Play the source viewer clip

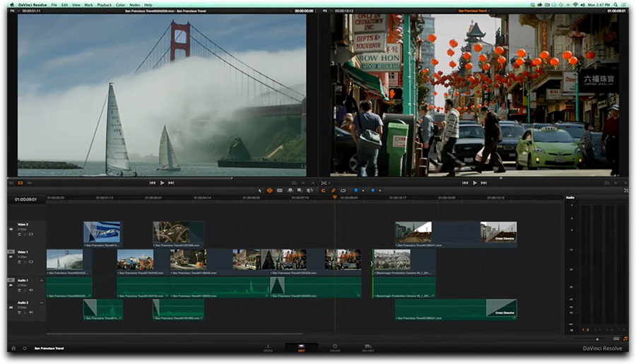pos(162,183)
